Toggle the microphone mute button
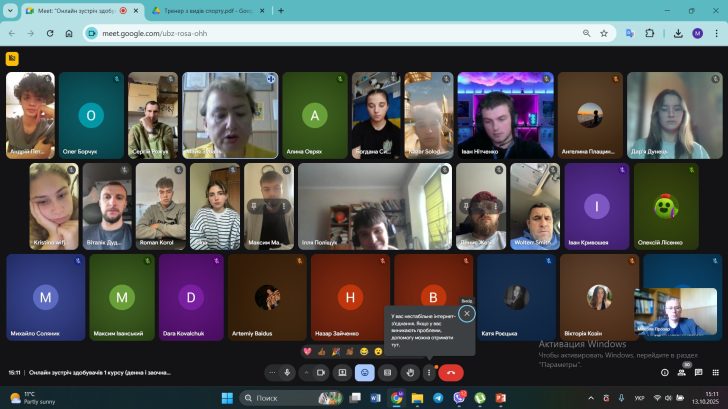The height and width of the screenshot is (409, 728). point(288,372)
